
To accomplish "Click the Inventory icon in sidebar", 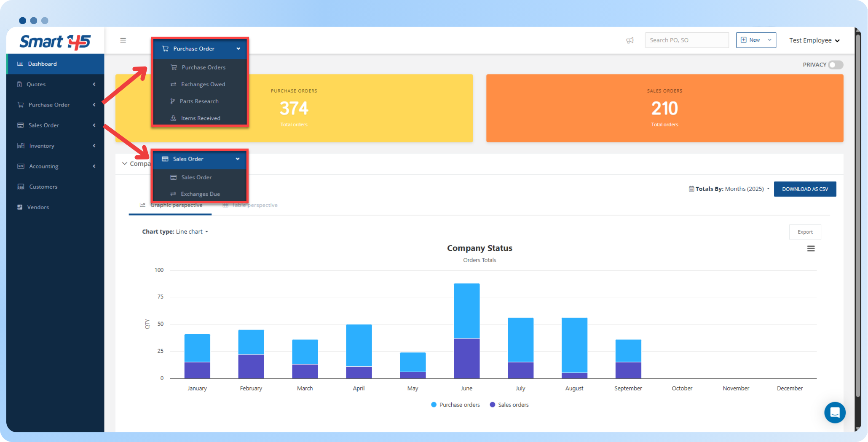I will pos(21,146).
